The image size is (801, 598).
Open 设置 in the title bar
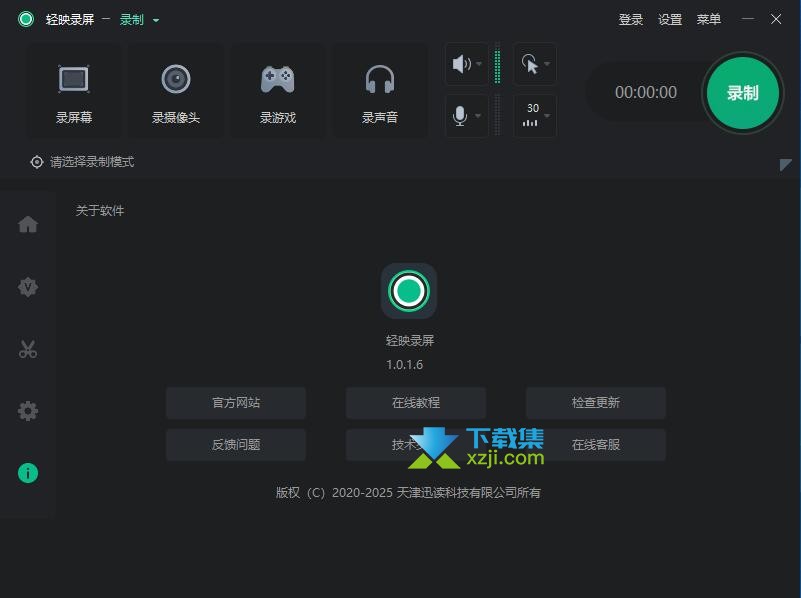670,20
